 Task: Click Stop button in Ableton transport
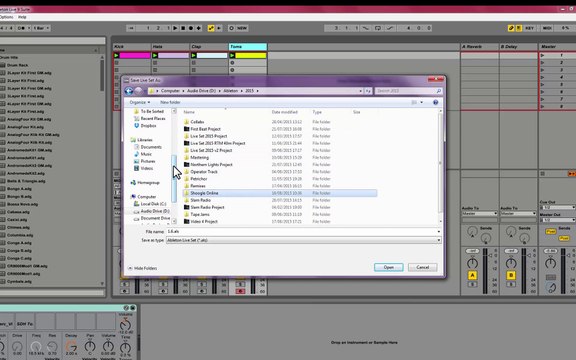[x=183, y=28]
